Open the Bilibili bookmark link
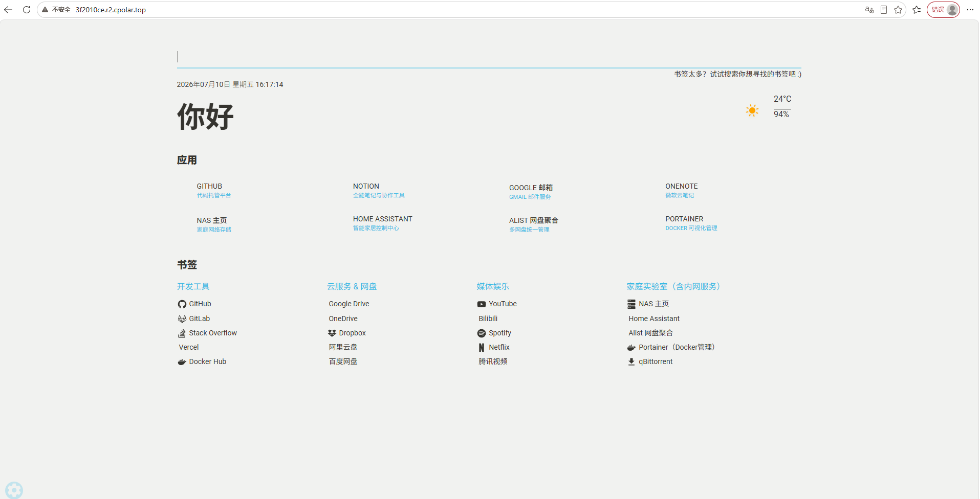Screen dimensions: 980x499 click(488, 319)
